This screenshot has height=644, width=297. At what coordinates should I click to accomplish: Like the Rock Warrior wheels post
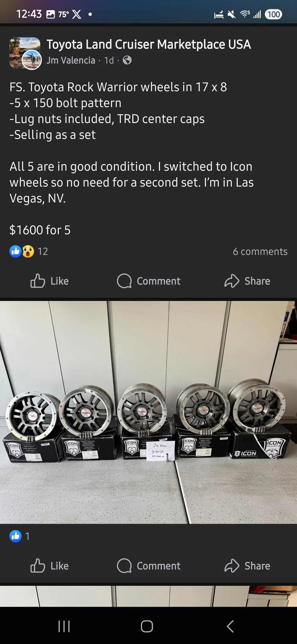coord(50,281)
